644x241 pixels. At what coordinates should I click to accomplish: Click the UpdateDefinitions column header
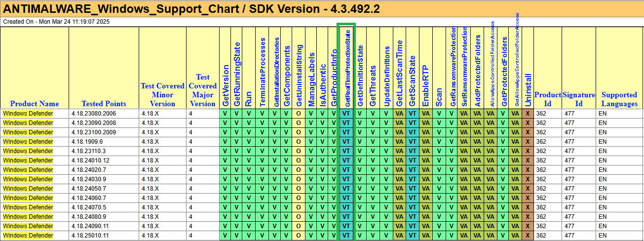[x=386, y=76]
